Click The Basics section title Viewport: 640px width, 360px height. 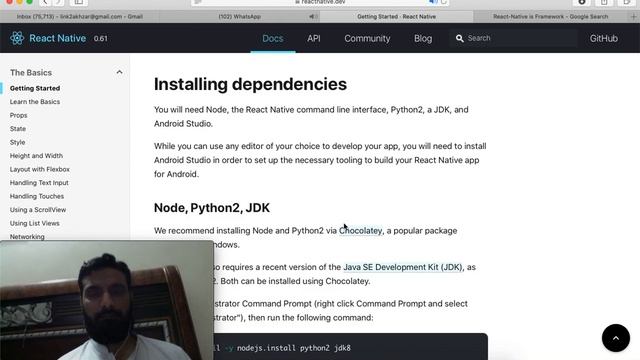coord(31,73)
